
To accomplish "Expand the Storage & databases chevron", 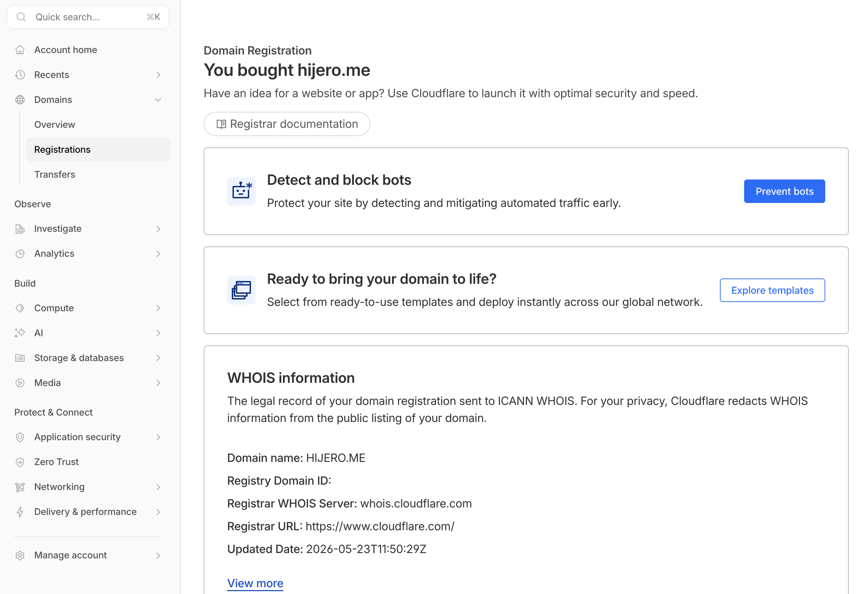I will 158,358.
